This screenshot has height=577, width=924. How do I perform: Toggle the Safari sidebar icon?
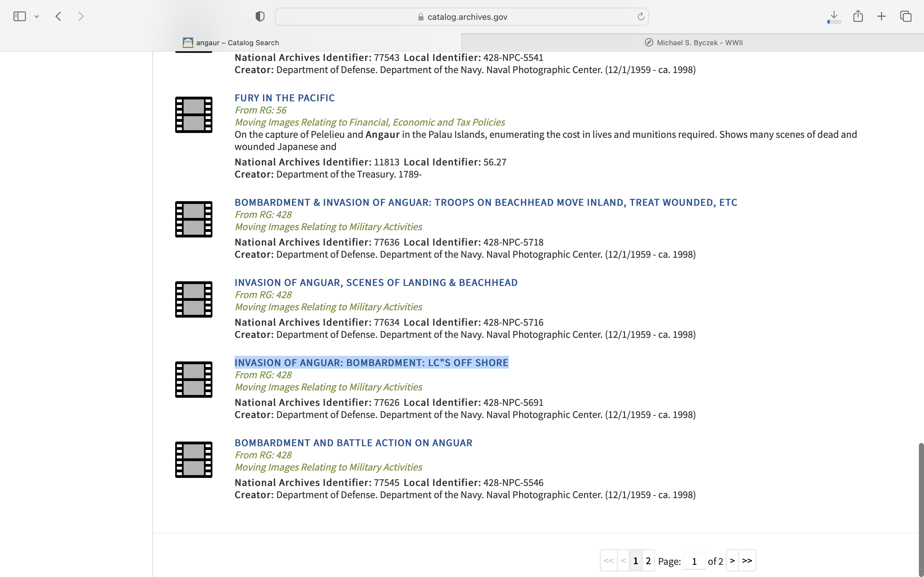20,16
